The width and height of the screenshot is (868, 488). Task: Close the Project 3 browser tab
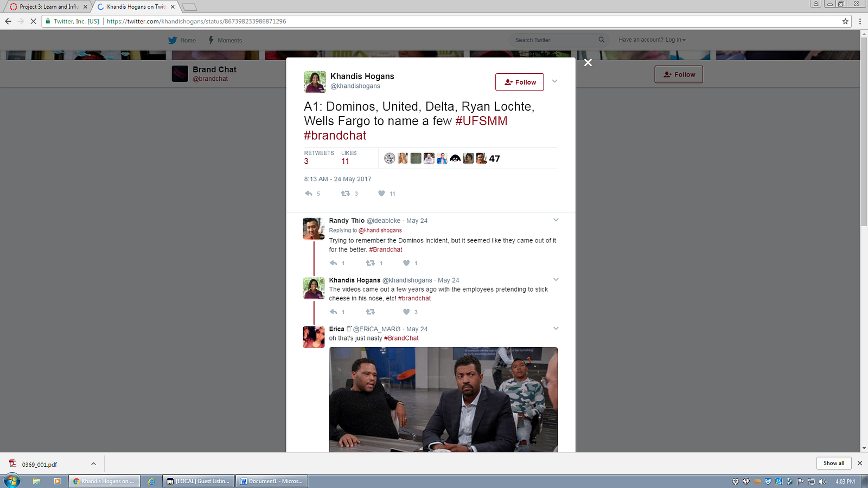coord(85,7)
